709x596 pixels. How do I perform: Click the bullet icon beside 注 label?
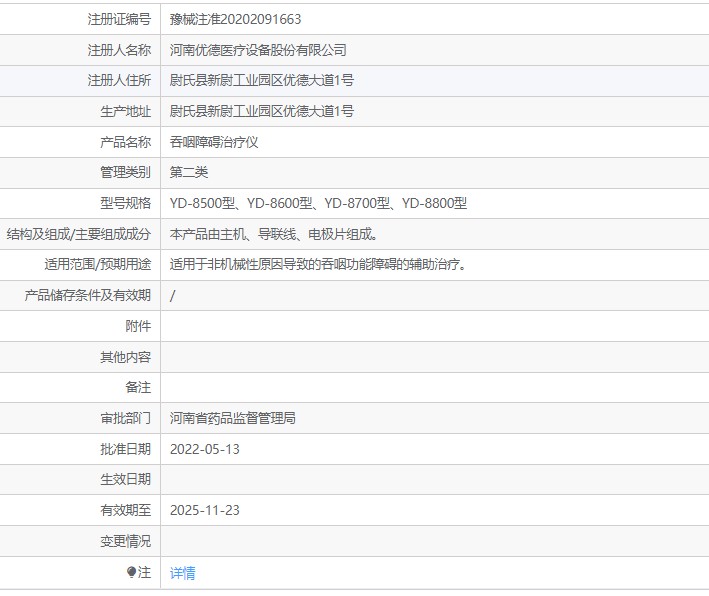pos(132,572)
